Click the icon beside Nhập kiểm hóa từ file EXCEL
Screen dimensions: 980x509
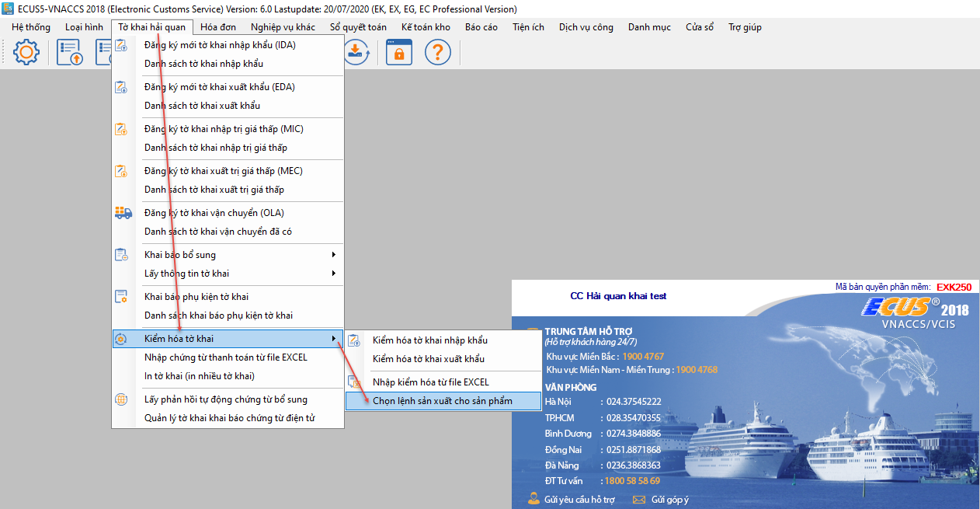pyautogui.click(x=355, y=382)
